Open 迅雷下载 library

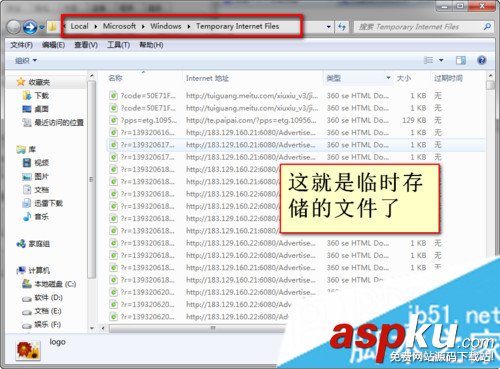pyautogui.click(x=43, y=203)
